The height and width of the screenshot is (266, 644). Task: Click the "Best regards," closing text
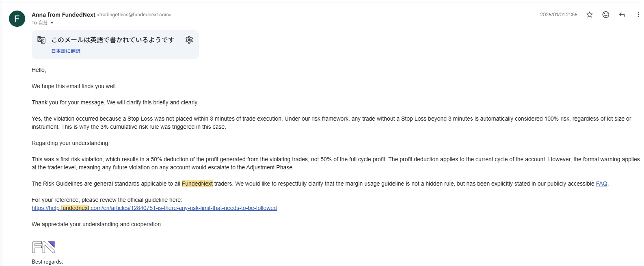47,262
